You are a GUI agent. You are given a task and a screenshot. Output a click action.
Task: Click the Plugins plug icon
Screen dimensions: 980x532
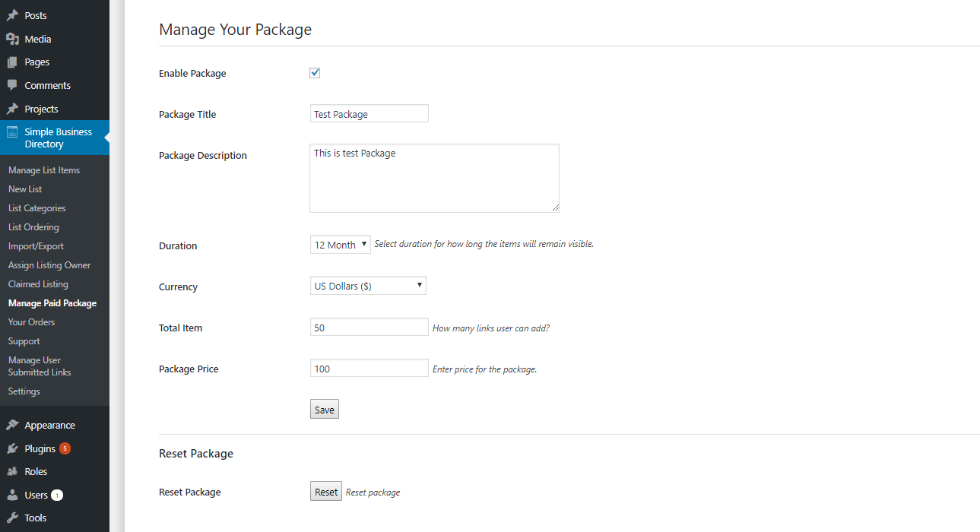click(12, 448)
